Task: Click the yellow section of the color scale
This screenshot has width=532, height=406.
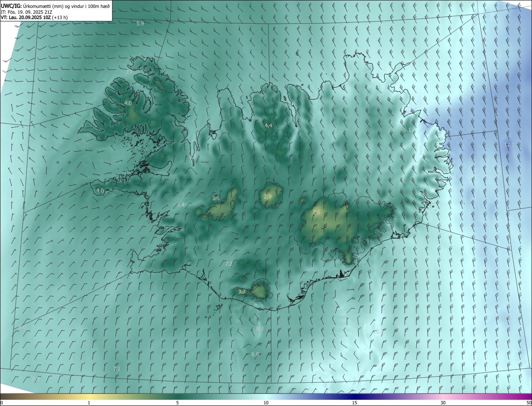Action: click(89, 397)
